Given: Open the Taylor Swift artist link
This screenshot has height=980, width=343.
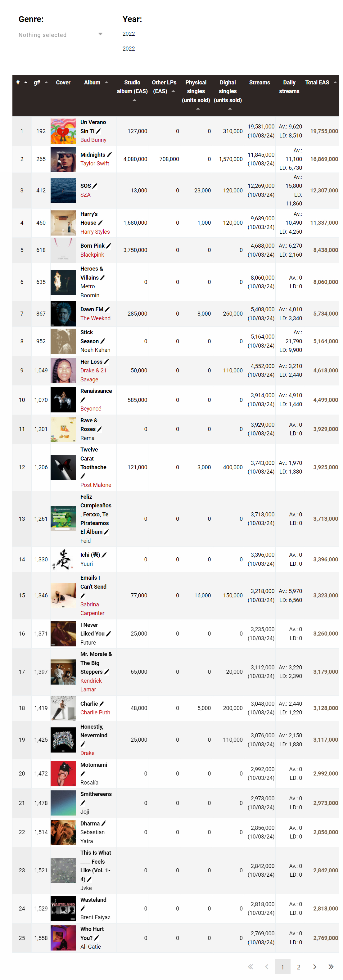Looking at the screenshot, I should tap(95, 163).
